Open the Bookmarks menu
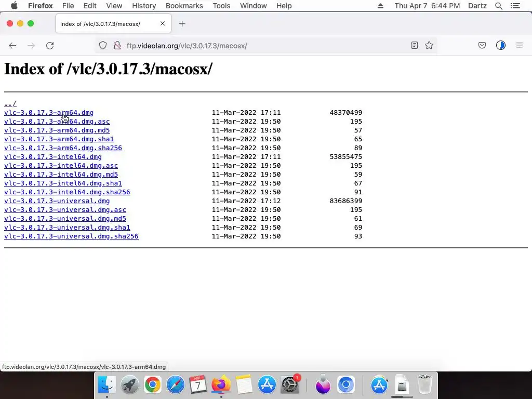 pos(184,6)
